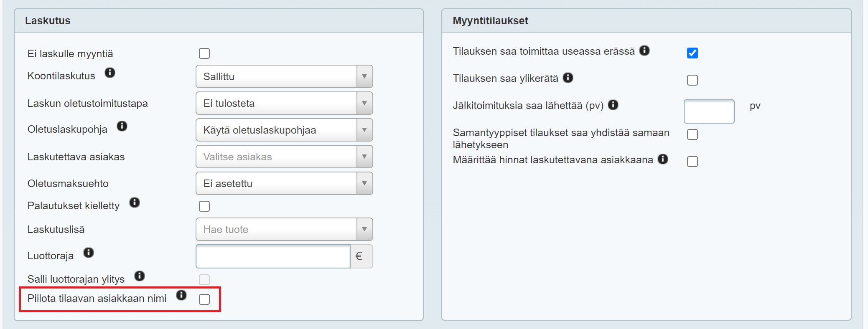The width and height of the screenshot is (868, 329).
Task: Click info icon next to Koontilaskutus
Action: 110,73
